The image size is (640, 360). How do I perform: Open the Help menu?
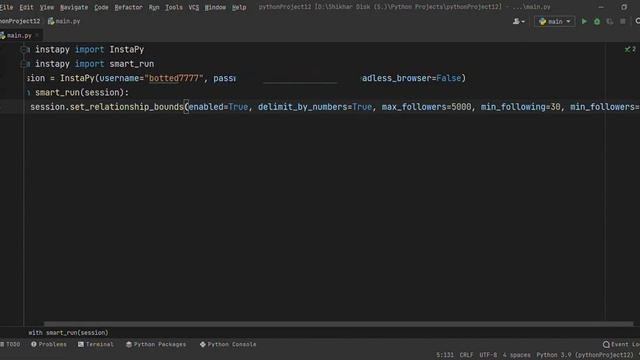[x=239, y=7]
